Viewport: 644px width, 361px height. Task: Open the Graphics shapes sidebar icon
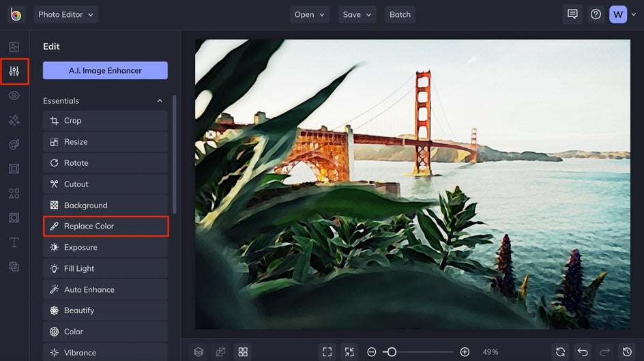tap(14, 193)
